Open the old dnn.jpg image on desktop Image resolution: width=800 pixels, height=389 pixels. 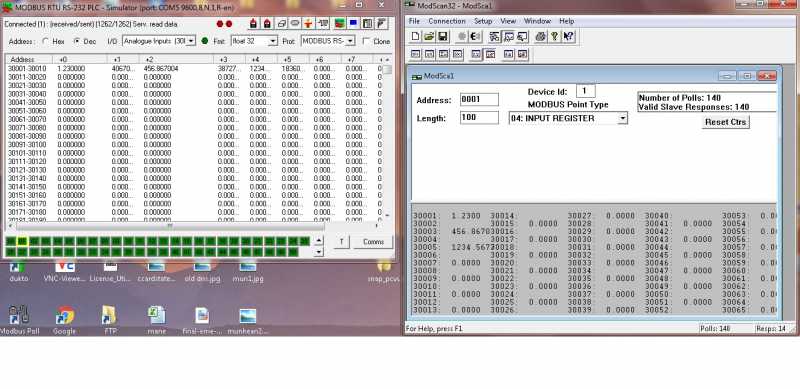[203, 273]
